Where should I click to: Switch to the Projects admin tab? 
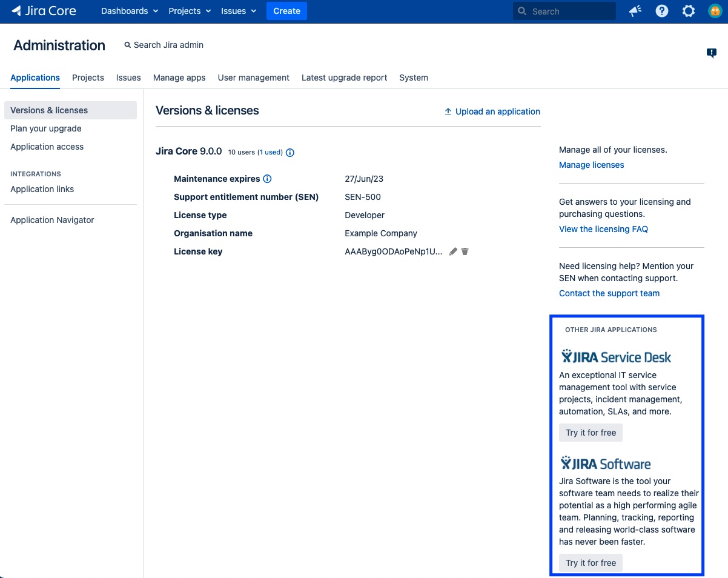(x=88, y=78)
